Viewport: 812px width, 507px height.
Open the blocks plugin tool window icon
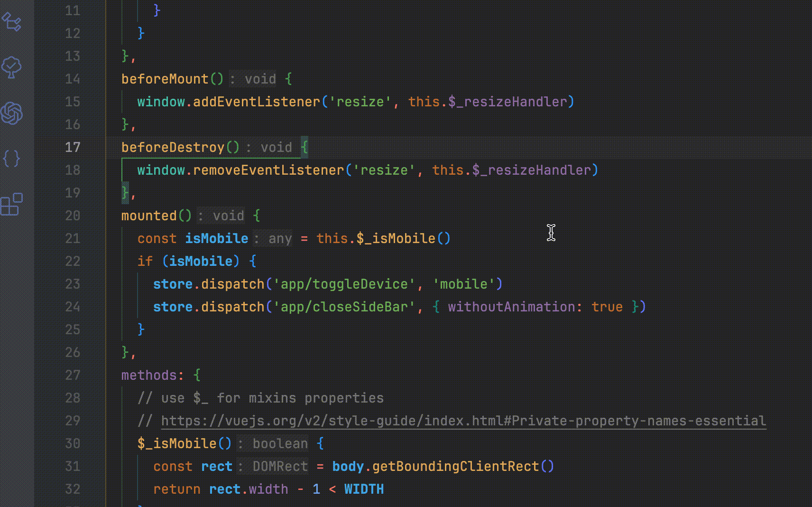point(12,204)
